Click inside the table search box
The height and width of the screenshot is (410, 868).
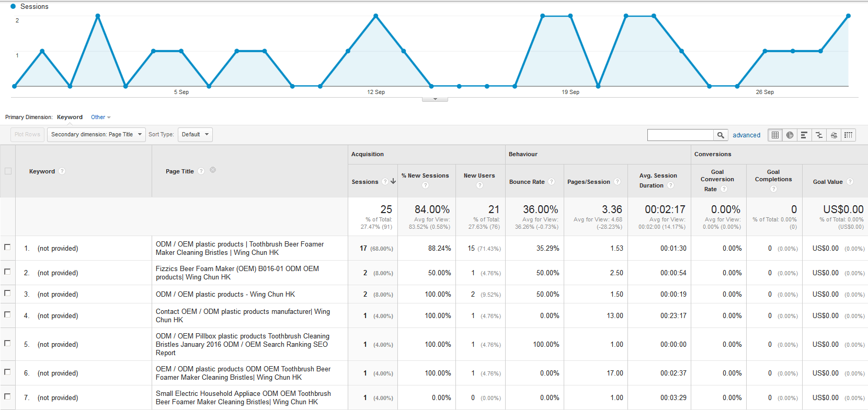coord(680,135)
